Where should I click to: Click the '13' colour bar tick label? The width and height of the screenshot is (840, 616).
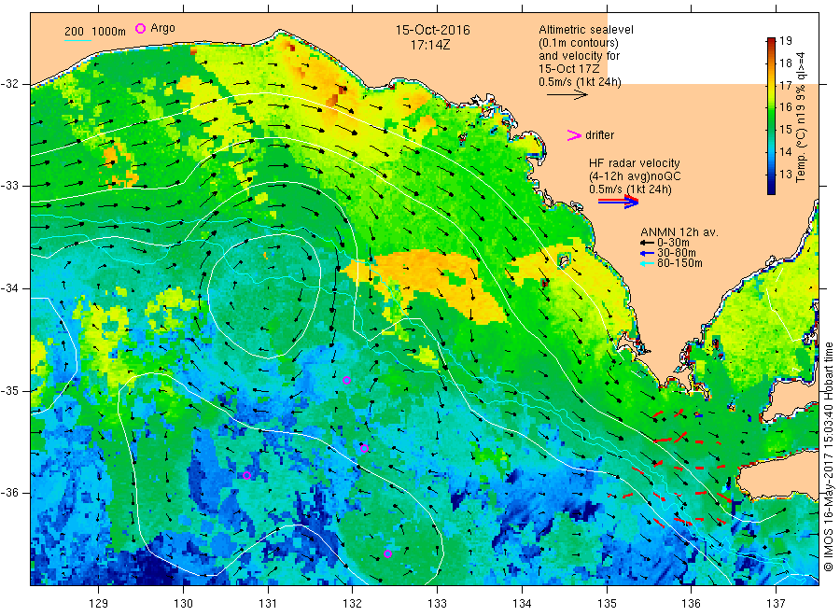click(x=785, y=175)
